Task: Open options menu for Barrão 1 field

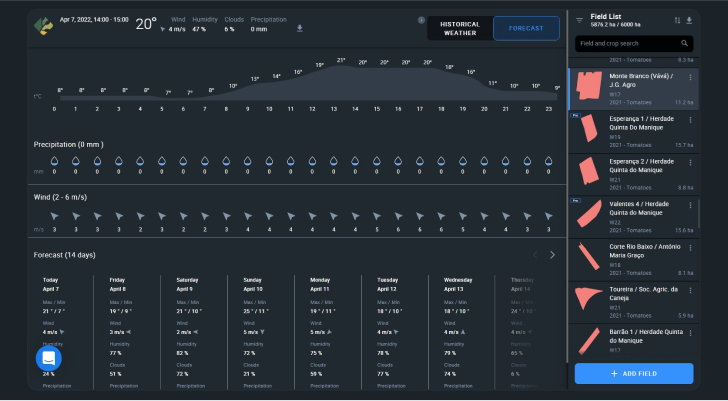Action: tap(690, 333)
